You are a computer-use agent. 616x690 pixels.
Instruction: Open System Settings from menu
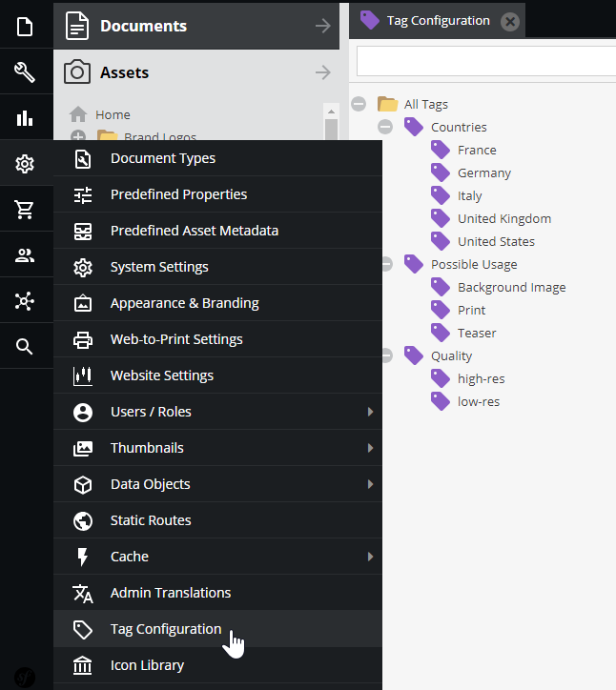159,267
